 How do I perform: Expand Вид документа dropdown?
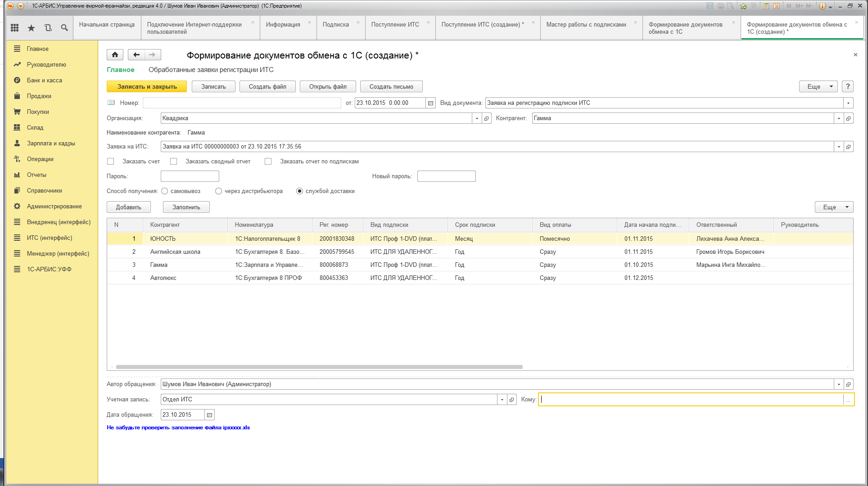pyautogui.click(x=848, y=103)
